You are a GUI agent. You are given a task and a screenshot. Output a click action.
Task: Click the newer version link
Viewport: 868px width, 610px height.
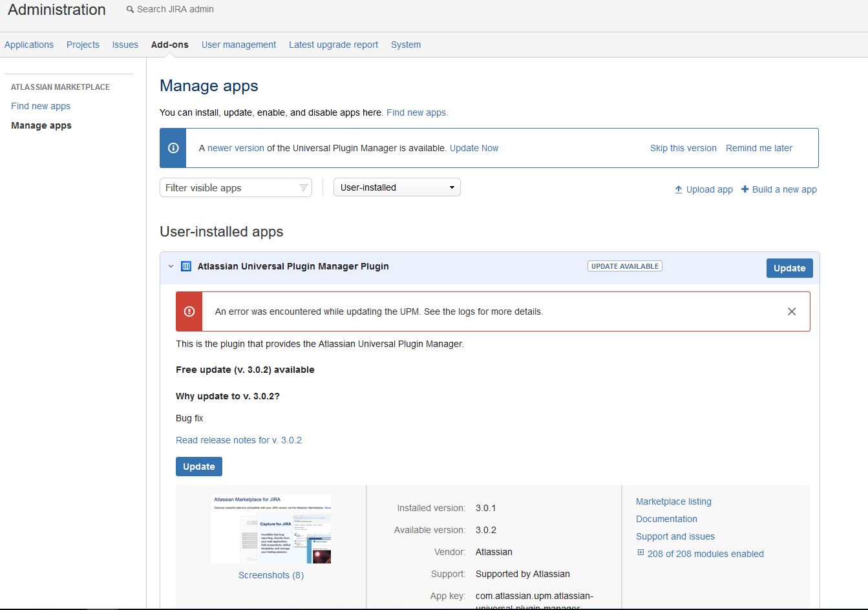[x=236, y=148]
